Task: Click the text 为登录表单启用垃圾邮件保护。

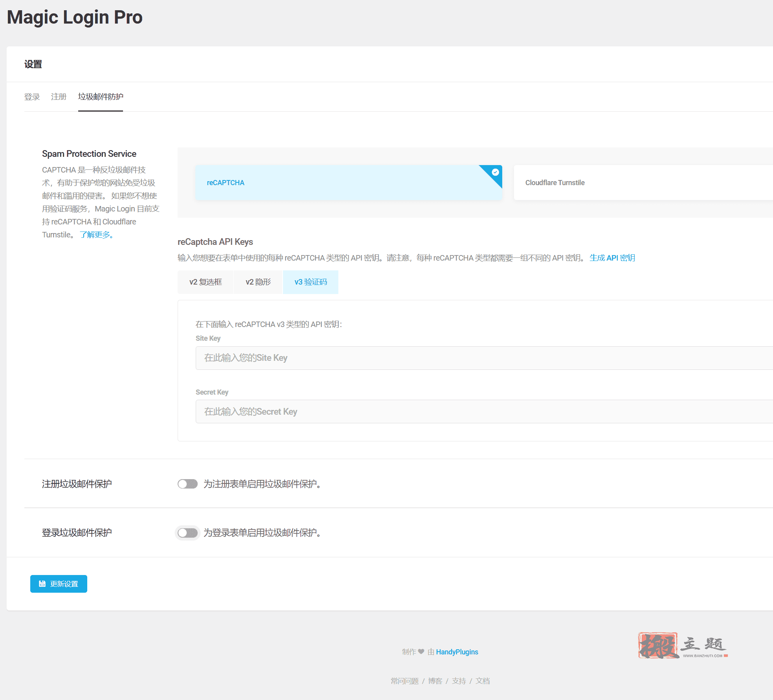Action: pos(263,533)
